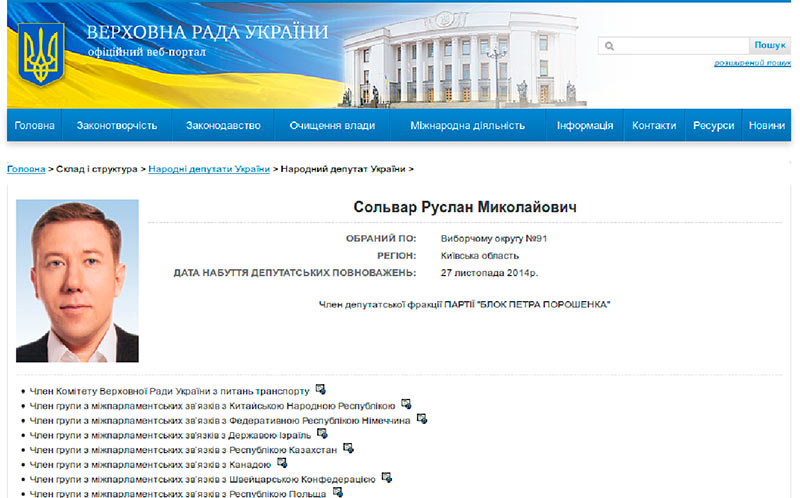Click icon beside the Swiss Confederation group
This screenshot has height=498, width=800.
386,478
